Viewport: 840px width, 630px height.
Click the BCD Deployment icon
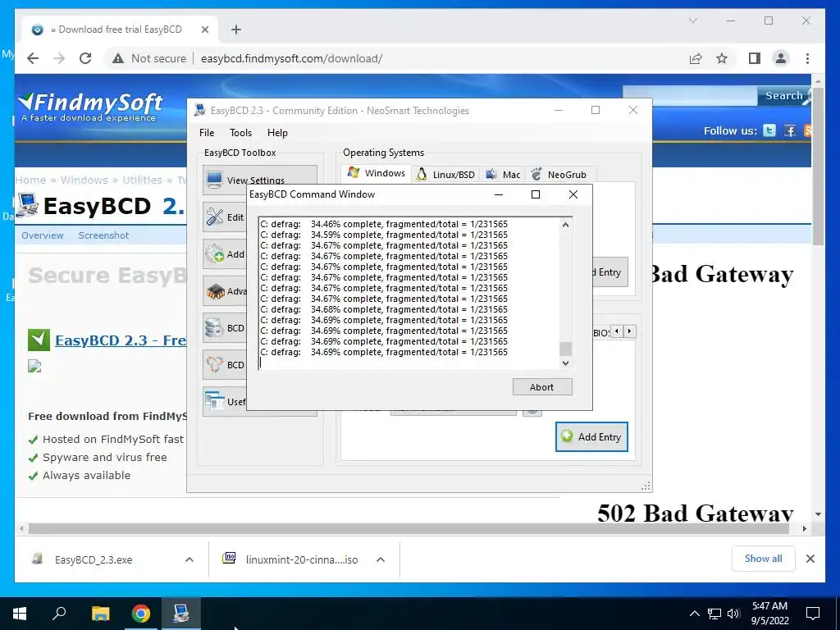point(215,364)
